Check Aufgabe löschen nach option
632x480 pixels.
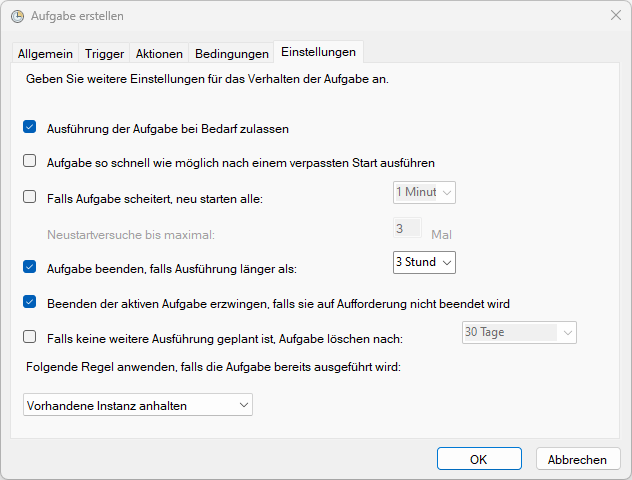[x=29, y=337]
